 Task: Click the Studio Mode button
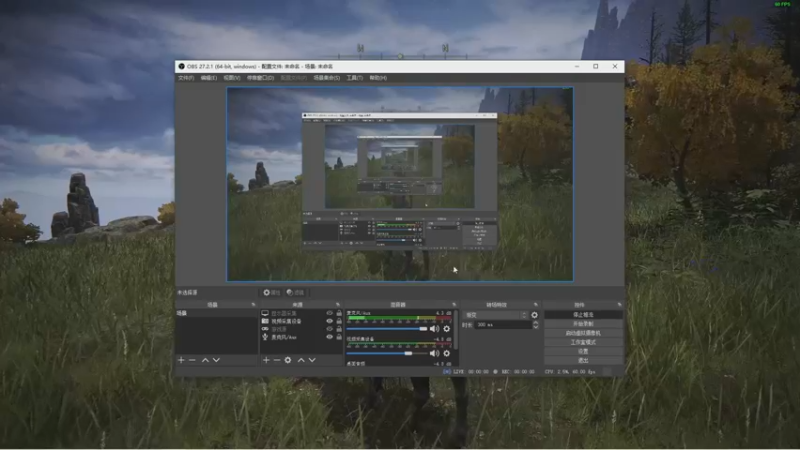(583, 342)
